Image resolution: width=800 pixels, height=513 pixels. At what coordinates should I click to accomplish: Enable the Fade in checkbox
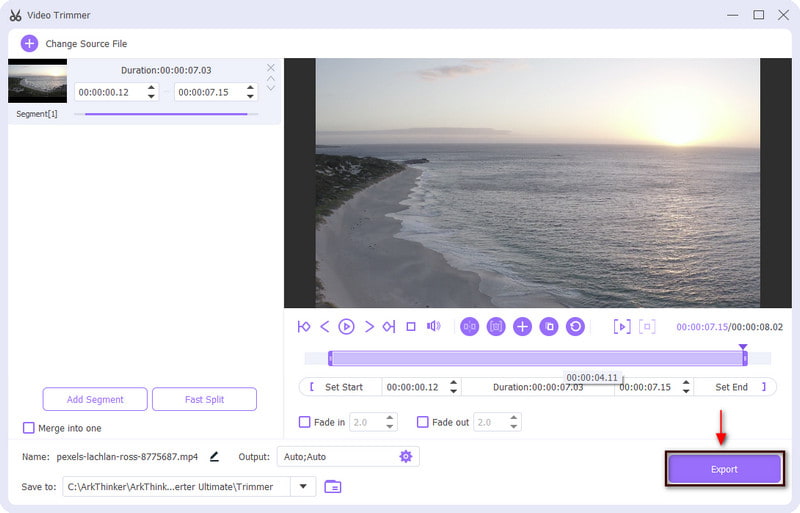click(304, 422)
